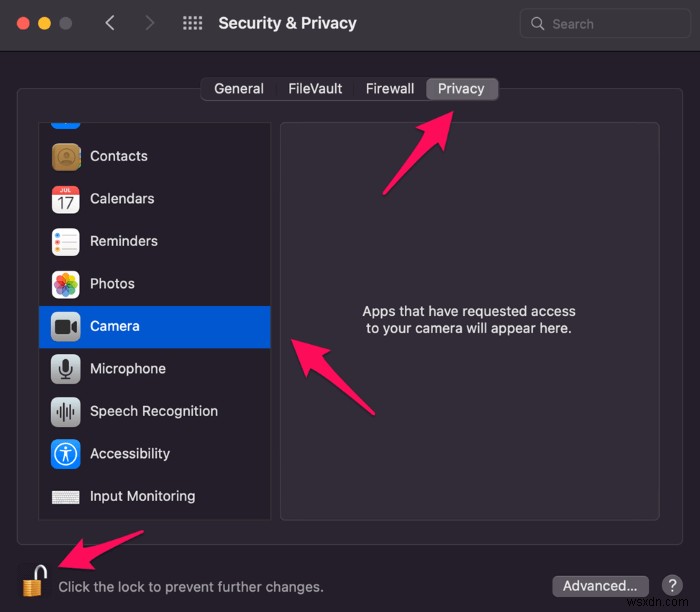Click the Accessibility icon
The width and height of the screenshot is (700, 612).
pos(66,454)
